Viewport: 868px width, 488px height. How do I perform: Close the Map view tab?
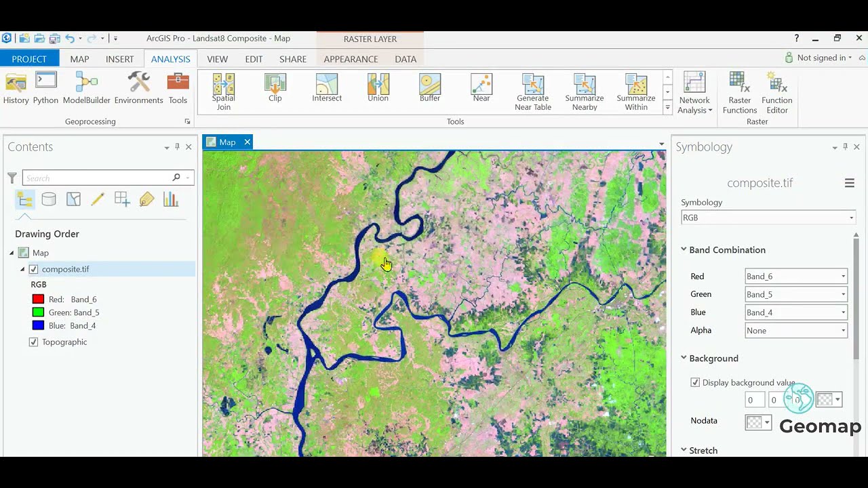247,142
